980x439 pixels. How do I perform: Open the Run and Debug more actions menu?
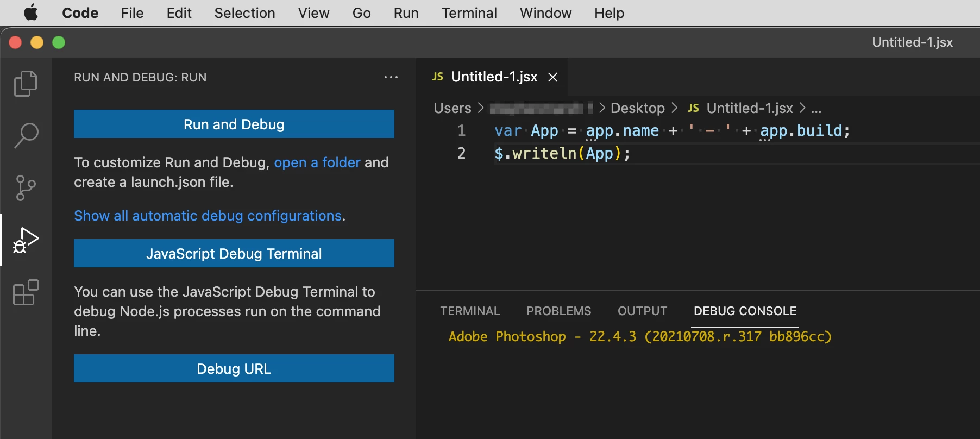[x=391, y=77]
